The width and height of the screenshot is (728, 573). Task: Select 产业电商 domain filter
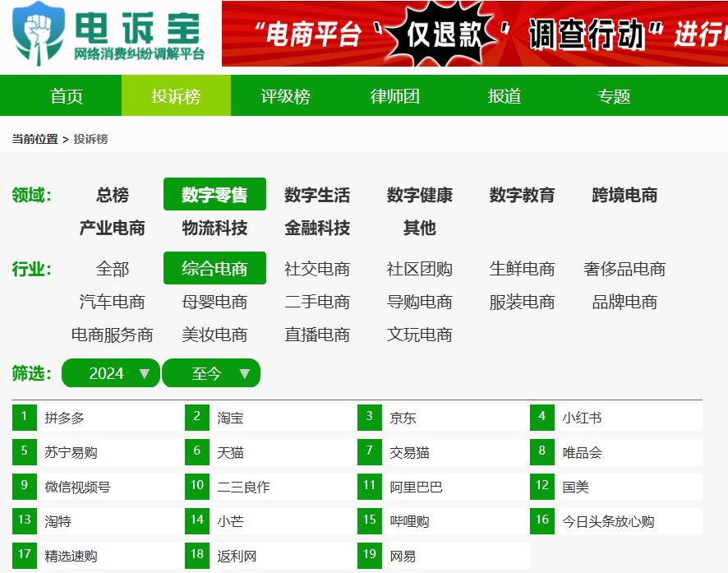click(113, 228)
